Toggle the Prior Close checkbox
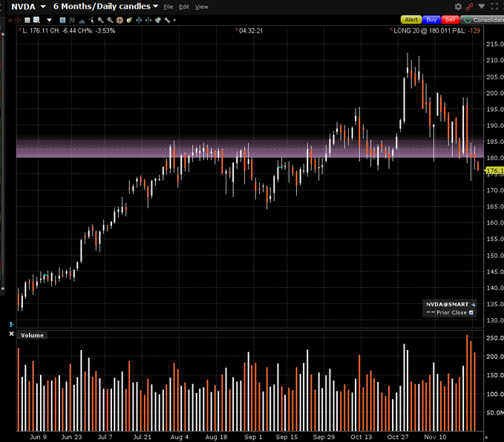The image size is (504, 442). click(471, 313)
